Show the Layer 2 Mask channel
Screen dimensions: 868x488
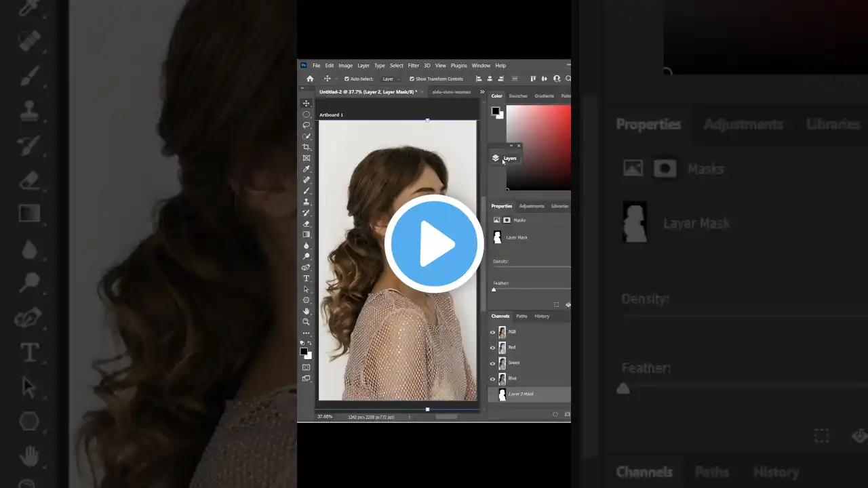[492, 394]
